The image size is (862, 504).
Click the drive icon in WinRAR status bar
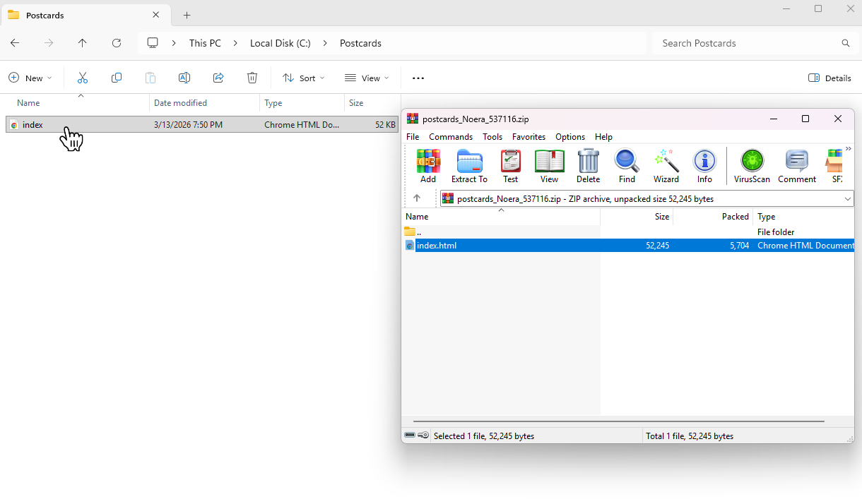pos(410,436)
